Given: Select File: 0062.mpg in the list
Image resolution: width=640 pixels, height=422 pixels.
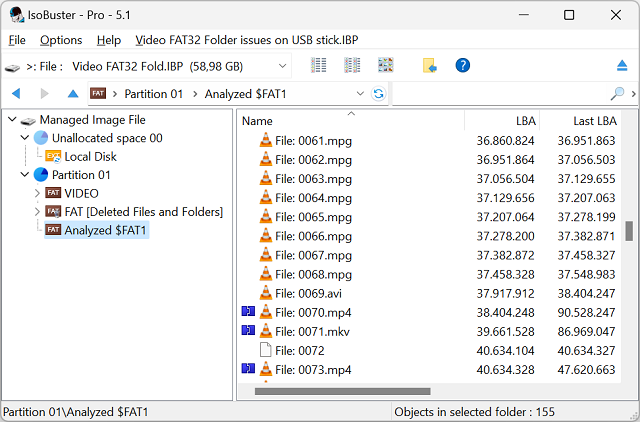Looking at the screenshot, I should coord(313,160).
